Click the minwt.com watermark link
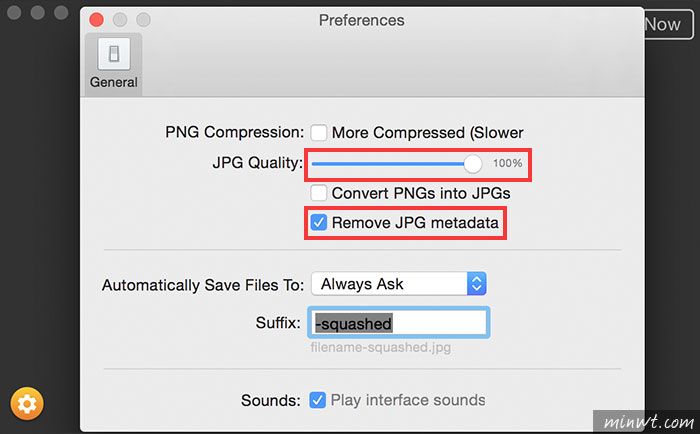This screenshot has width=700, height=434. (x=649, y=421)
